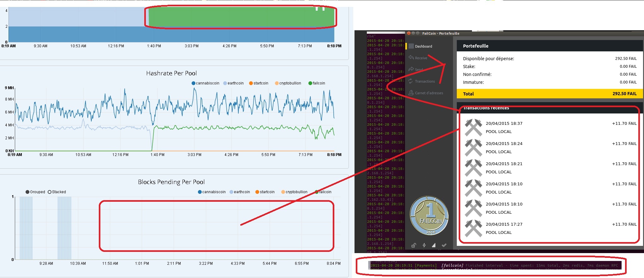Click the Portefeuille panel header
Image resolution: width=644 pixels, height=278 pixels.
pyautogui.click(x=550, y=46)
